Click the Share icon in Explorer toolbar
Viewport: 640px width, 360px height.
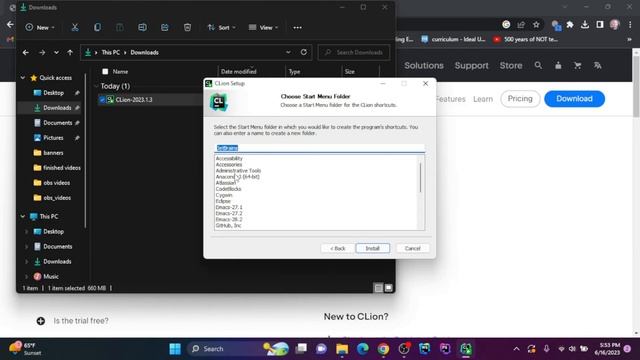[x=164, y=27]
